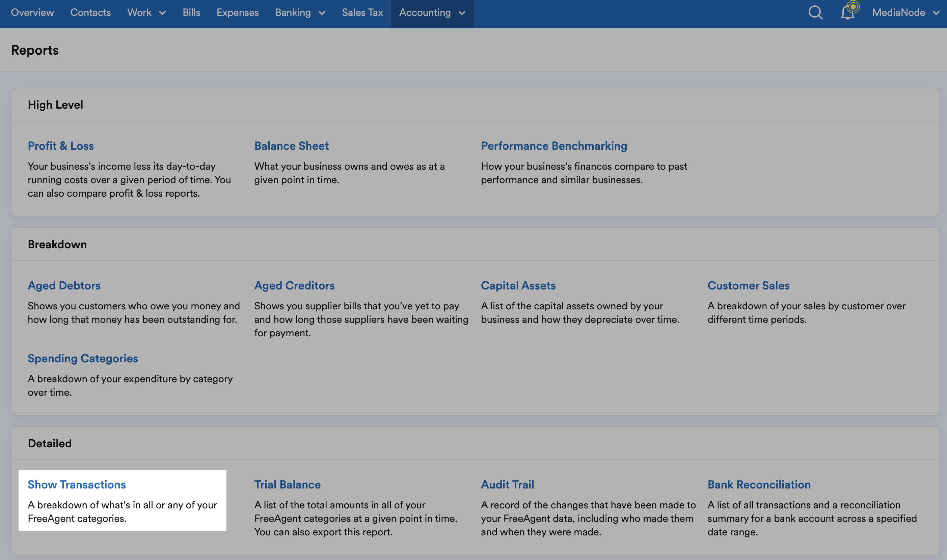View the Balance Sheet report
Image resolution: width=947 pixels, height=560 pixels.
coord(291,146)
